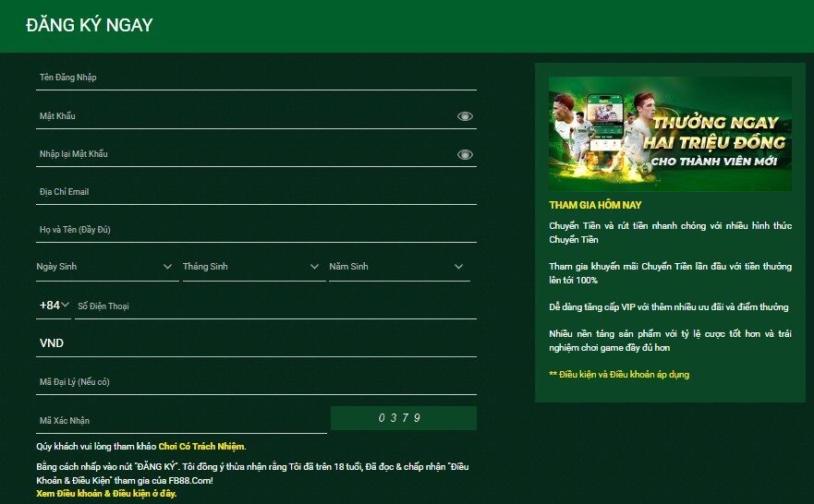Open Xem Điều khoản & Điều kiện ở đây link
Screen dimensions: 814x504
[x=106, y=494]
